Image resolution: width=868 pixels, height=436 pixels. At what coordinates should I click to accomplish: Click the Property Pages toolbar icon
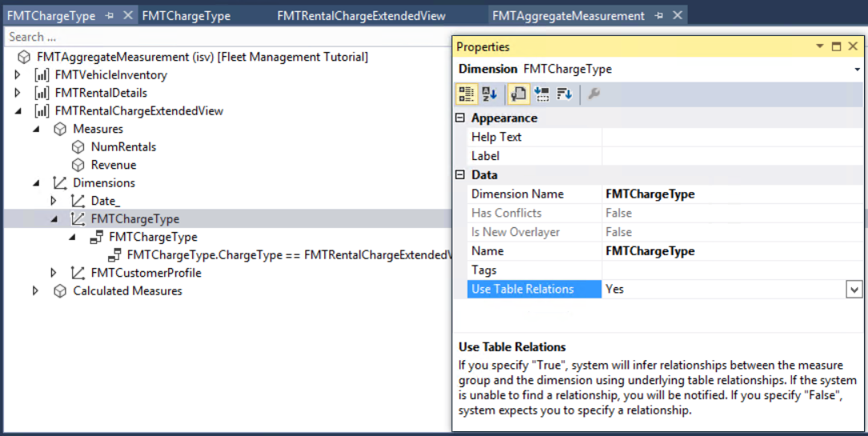coord(518,94)
